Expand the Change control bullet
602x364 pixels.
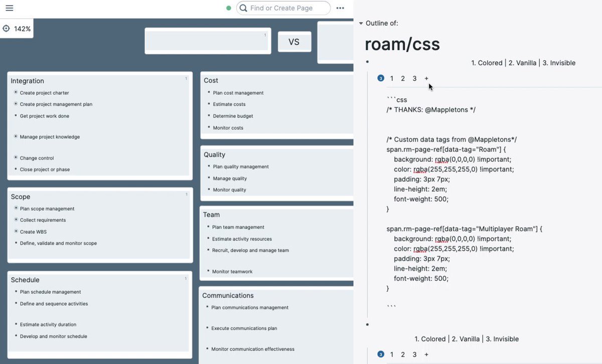tap(16, 157)
